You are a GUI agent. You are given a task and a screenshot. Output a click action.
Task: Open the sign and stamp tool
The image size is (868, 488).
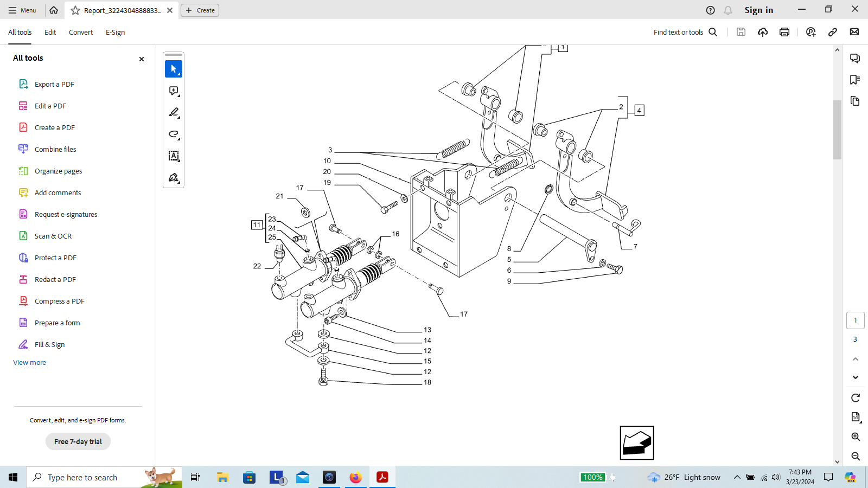coord(174,177)
